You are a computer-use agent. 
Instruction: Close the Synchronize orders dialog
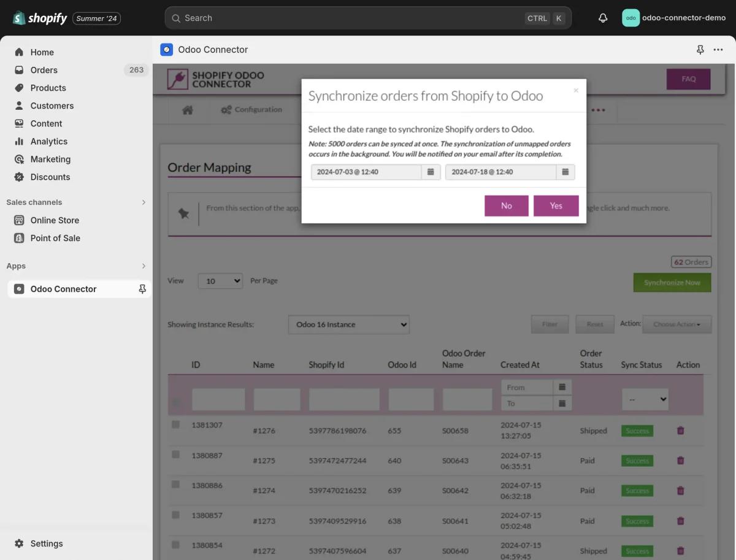pos(576,90)
